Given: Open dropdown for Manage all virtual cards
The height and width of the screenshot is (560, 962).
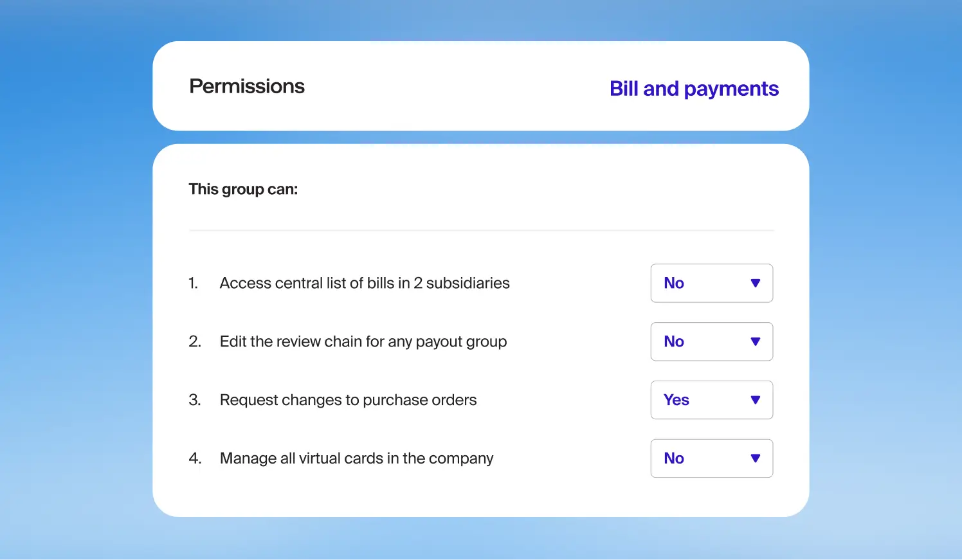Looking at the screenshot, I should coord(712,458).
